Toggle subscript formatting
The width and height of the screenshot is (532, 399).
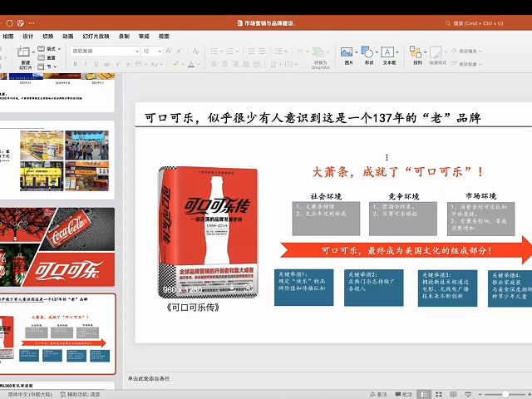[128, 64]
